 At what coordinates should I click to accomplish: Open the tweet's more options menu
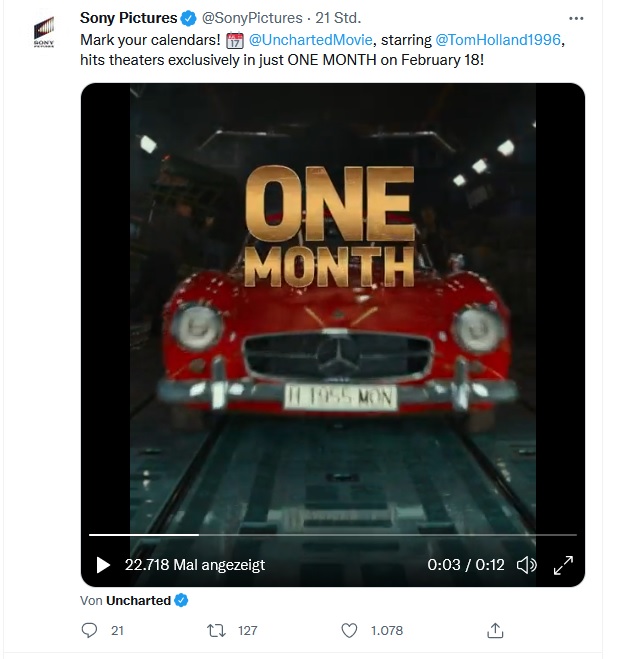click(576, 18)
